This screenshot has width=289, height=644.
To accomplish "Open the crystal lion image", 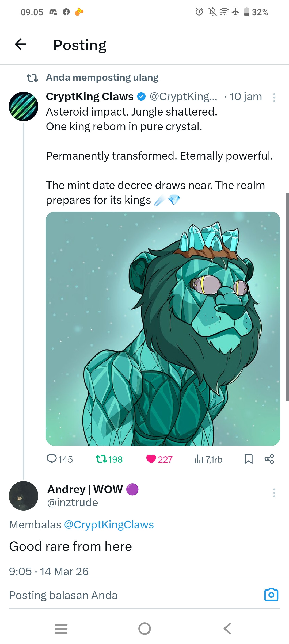I will click(x=163, y=329).
